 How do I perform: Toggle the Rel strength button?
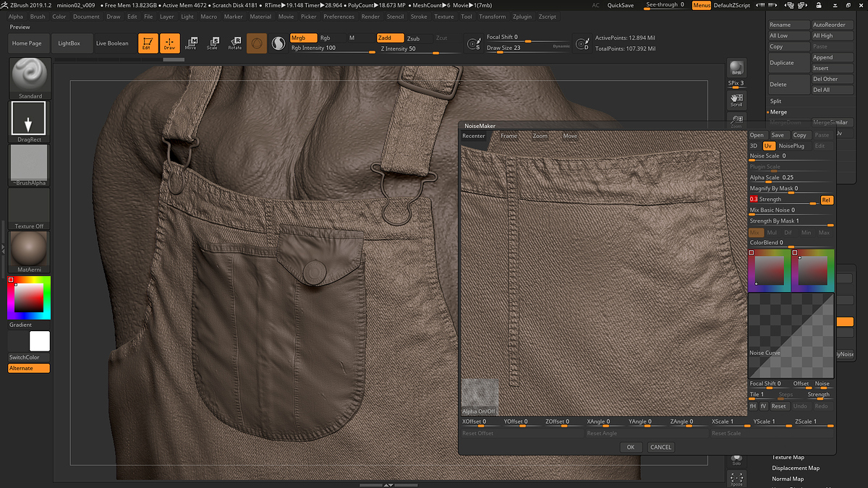pyautogui.click(x=826, y=200)
